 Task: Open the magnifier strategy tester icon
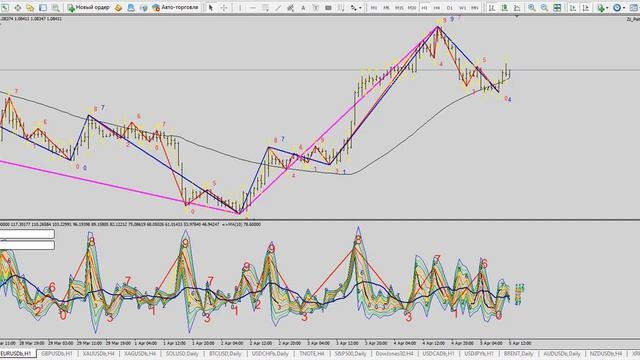(x=56, y=8)
